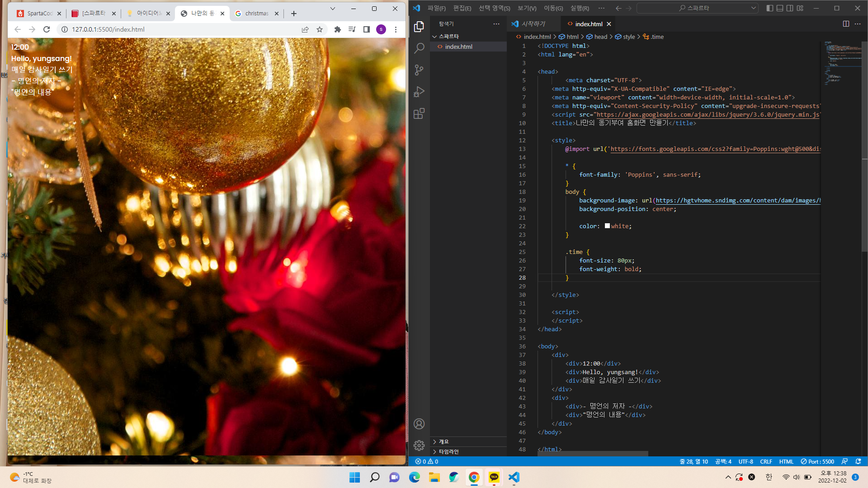Screen dimensions: 868x488
Task: Click the Chrome address bar URL
Action: (108, 29)
